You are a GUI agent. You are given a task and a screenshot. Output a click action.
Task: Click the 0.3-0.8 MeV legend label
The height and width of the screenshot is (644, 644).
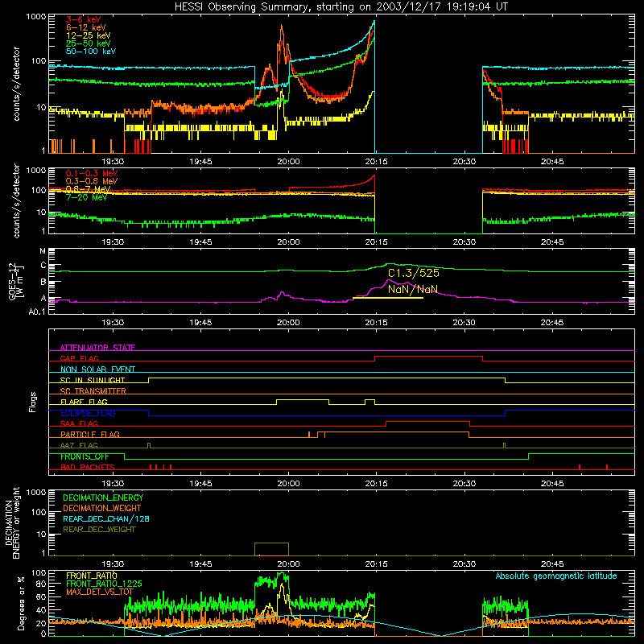[92, 181]
